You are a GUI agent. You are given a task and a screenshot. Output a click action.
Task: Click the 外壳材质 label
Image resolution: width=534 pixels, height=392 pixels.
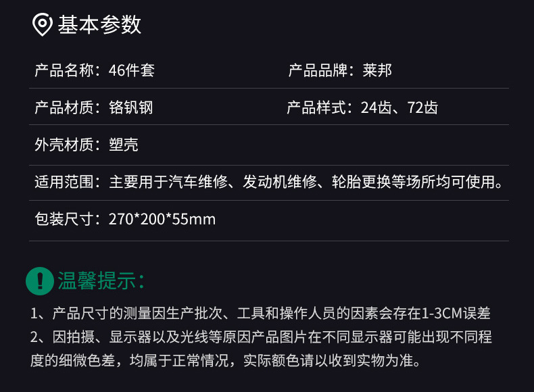coord(66,144)
